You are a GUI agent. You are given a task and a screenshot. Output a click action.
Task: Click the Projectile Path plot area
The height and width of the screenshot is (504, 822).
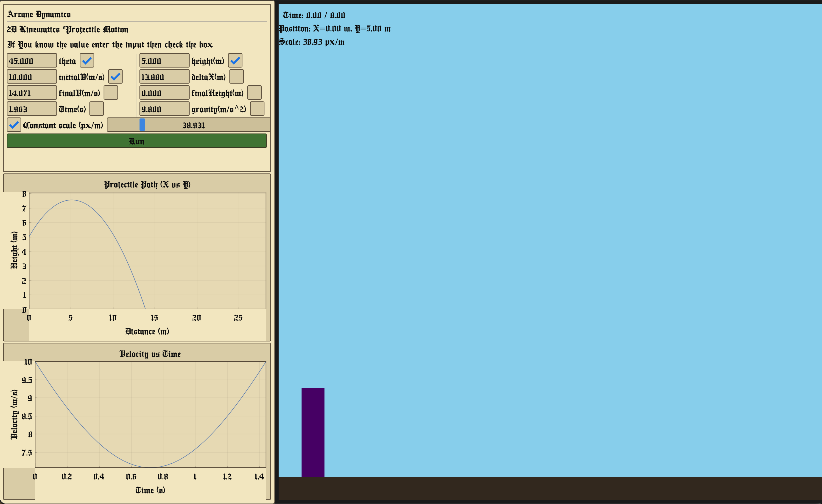coord(148,250)
